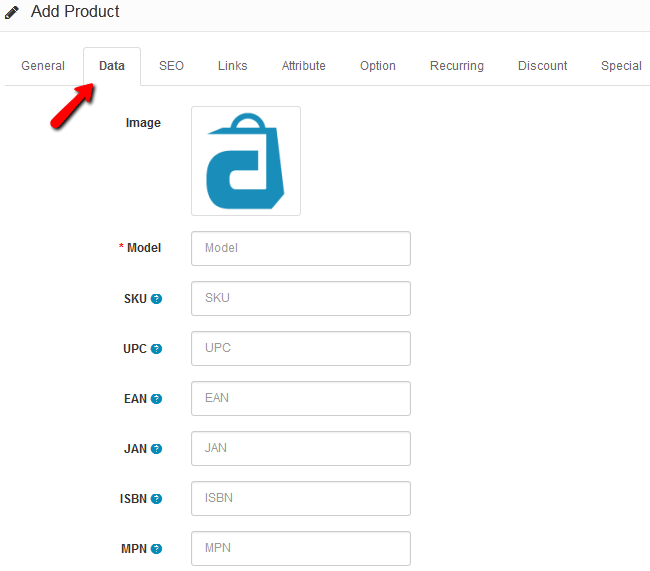The width and height of the screenshot is (650, 571).
Task: Click the EAN label text
Action: click(135, 398)
